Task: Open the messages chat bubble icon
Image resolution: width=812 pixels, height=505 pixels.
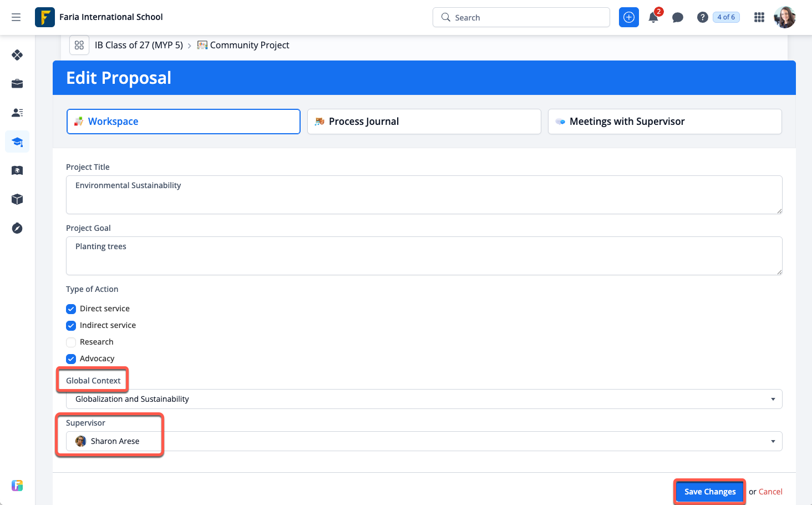Action: click(677, 17)
